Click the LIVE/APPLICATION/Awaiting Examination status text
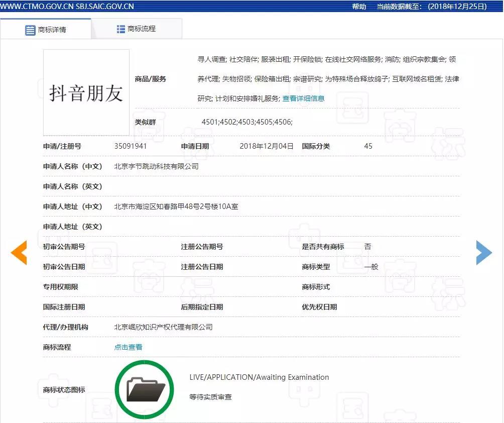This screenshot has height=423, width=504. (x=259, y=377)
